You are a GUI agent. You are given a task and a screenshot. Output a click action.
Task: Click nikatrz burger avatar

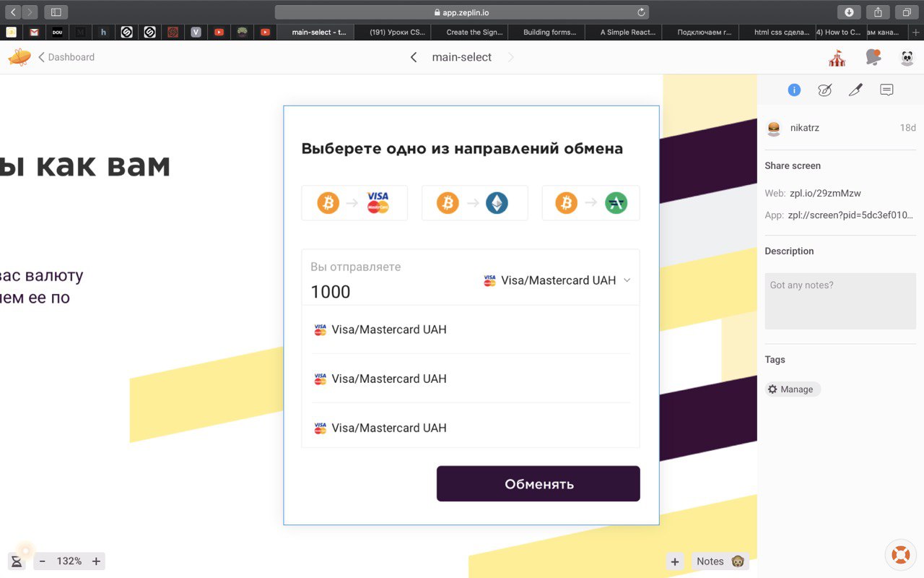[x=774, y=128]
